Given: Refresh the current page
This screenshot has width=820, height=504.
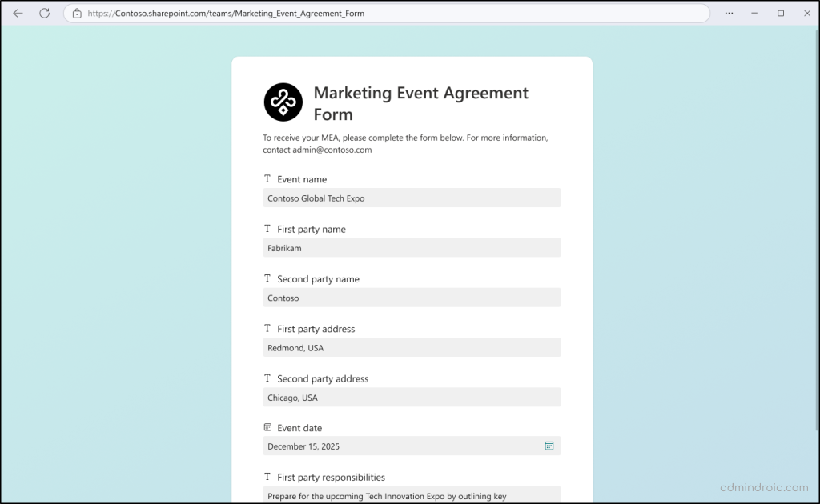Looking at the screenshot, I should [x=45, y=13].
